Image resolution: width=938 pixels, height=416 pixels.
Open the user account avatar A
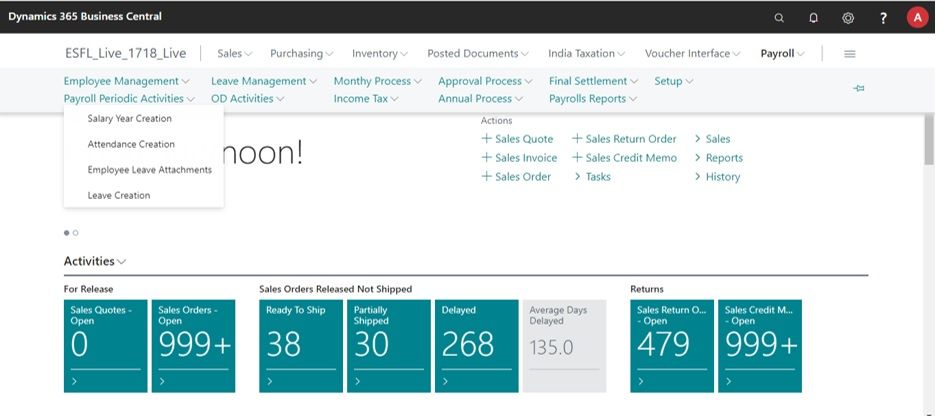[x=917, y=17]
